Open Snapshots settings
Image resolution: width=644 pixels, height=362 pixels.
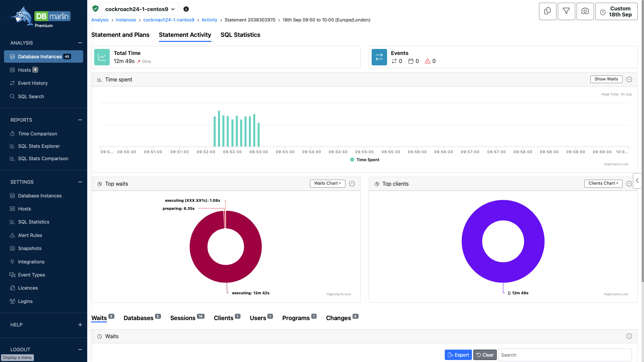pyautogui.click(x=30, y=248)
